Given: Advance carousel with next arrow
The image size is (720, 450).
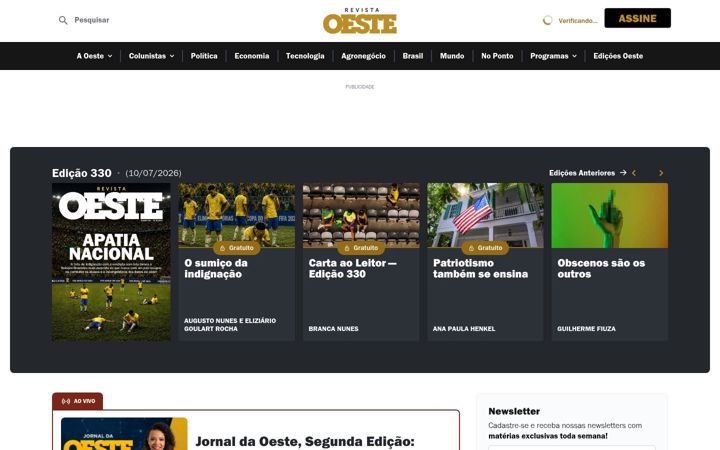Looking at the screenshot, I should (x=661, y=173).
